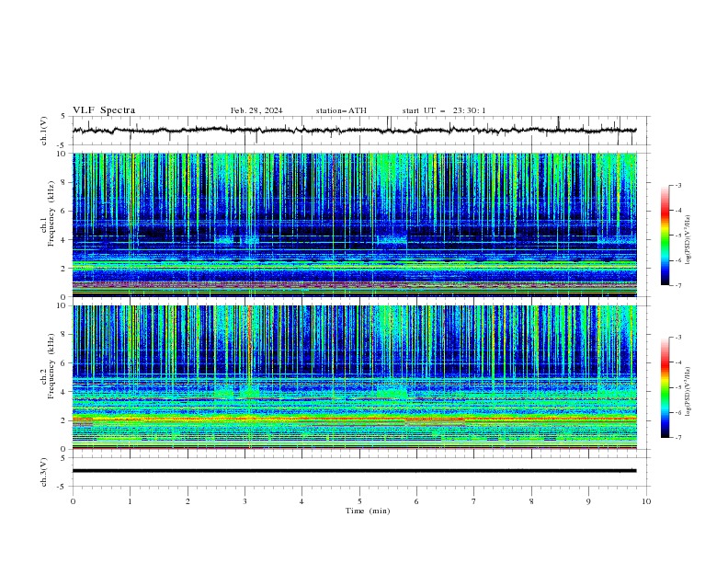Viewport: 728px width, 563px height.
Task: Click the ch.3(V) axis label
Action: (44, 472)
